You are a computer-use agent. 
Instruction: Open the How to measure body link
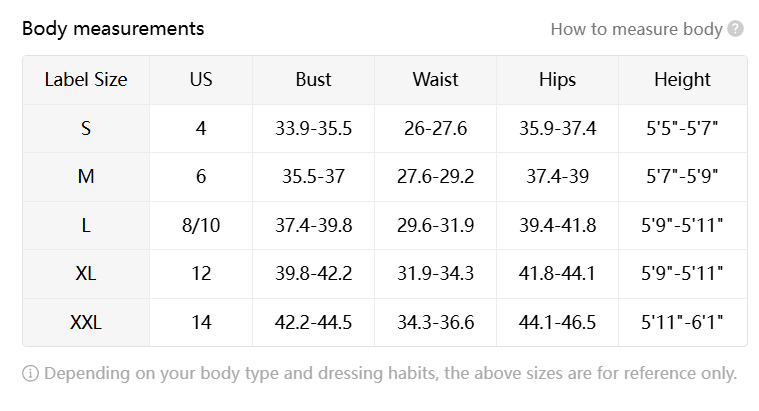637,29
